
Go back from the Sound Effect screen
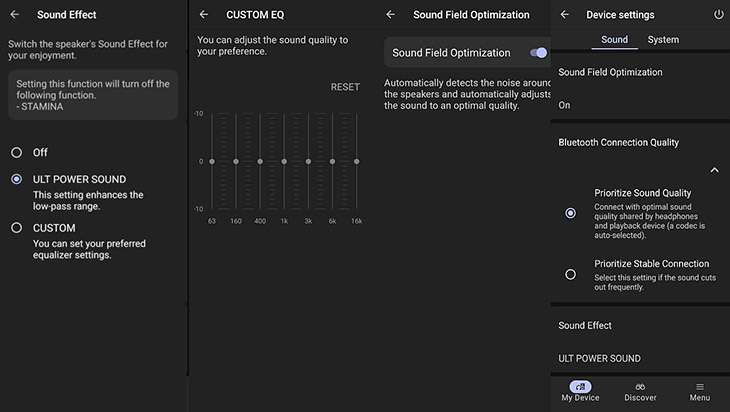15,14
